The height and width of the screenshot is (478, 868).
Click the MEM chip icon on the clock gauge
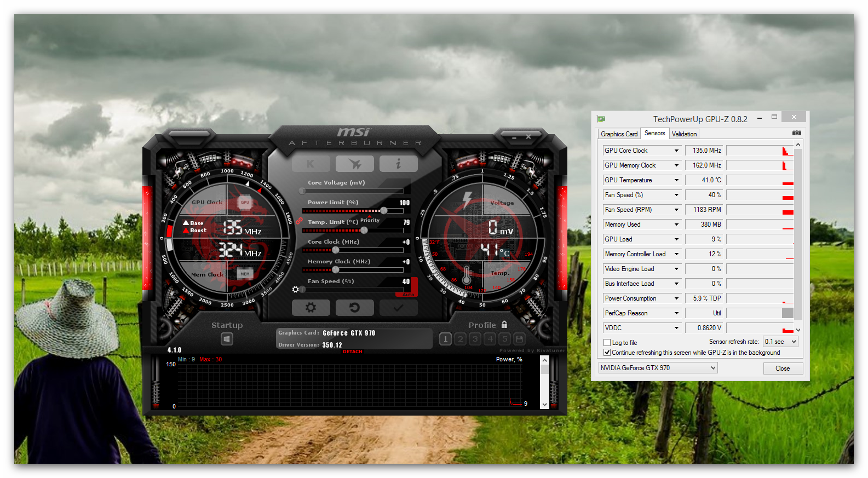click(x=245, y=274)
